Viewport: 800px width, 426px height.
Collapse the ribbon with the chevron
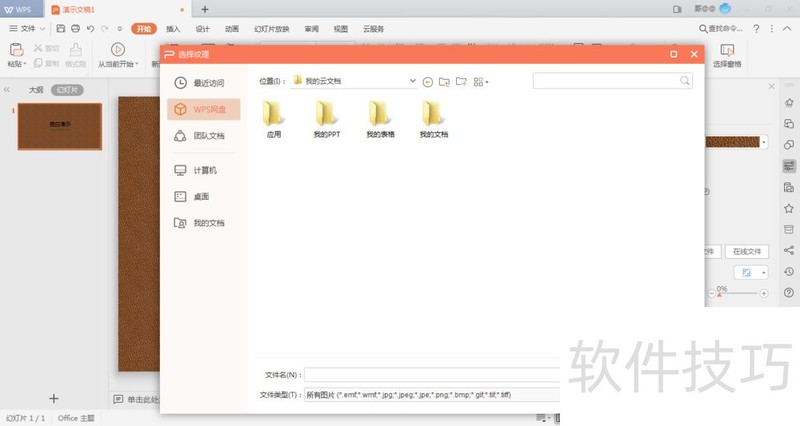point(788,29)
